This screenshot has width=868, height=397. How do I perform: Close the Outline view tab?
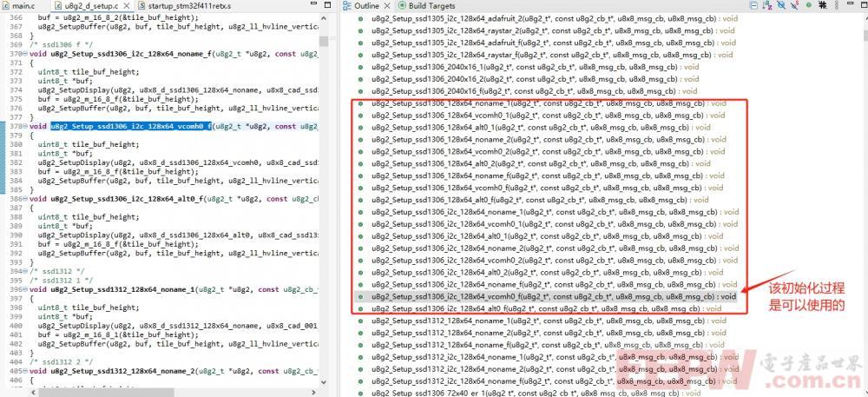tap(386, 5)
